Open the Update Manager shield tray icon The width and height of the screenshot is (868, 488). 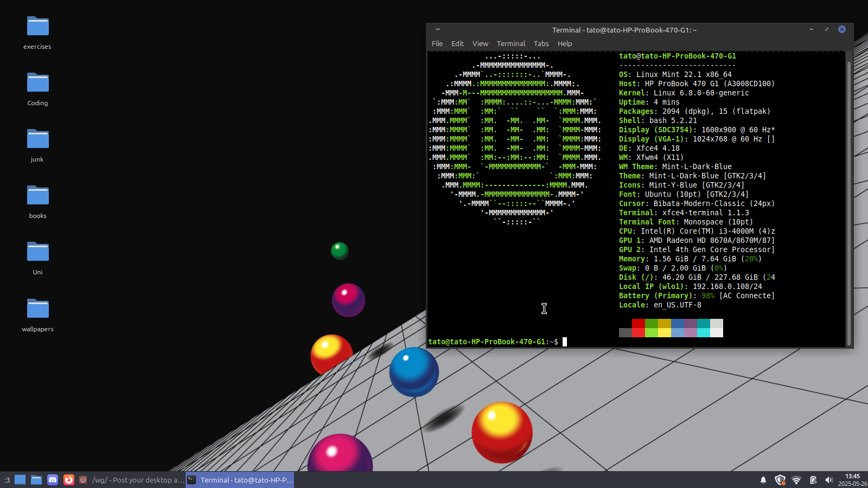coord(780,480)
